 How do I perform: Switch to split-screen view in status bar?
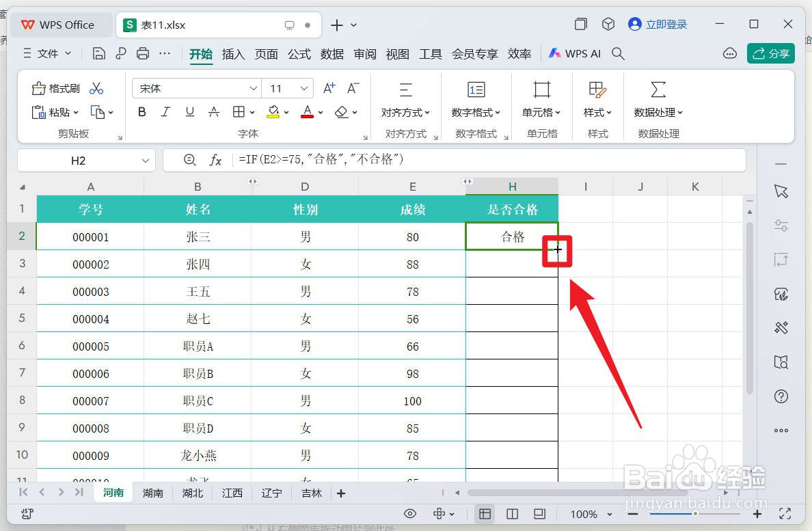click(x=513, y=513)
